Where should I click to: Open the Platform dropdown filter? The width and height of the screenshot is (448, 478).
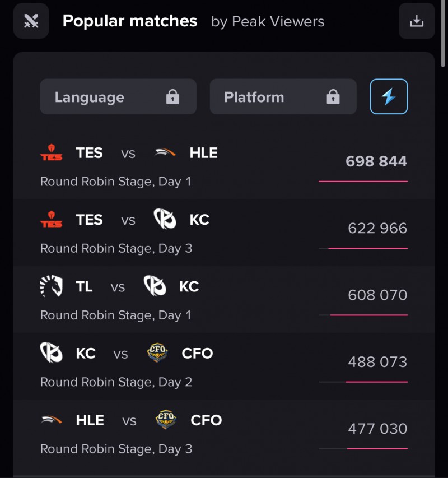(x=283, y=97)
